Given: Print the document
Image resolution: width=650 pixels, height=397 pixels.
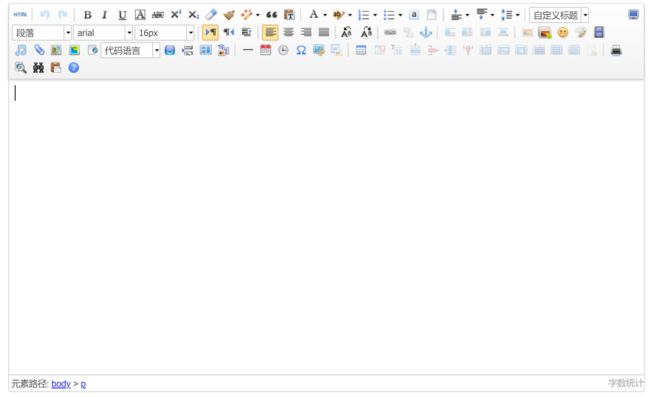Looking at the screenshot, I should [x=616, y=50].
